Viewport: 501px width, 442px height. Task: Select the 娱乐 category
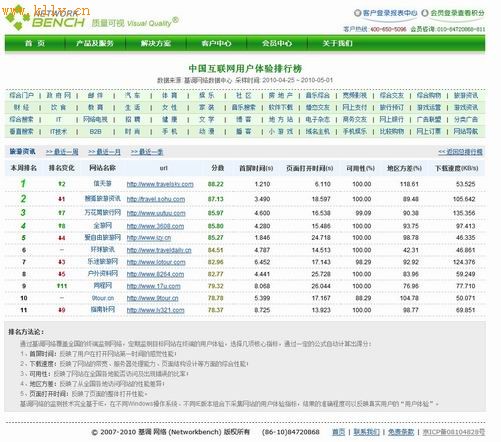(207, 96)
